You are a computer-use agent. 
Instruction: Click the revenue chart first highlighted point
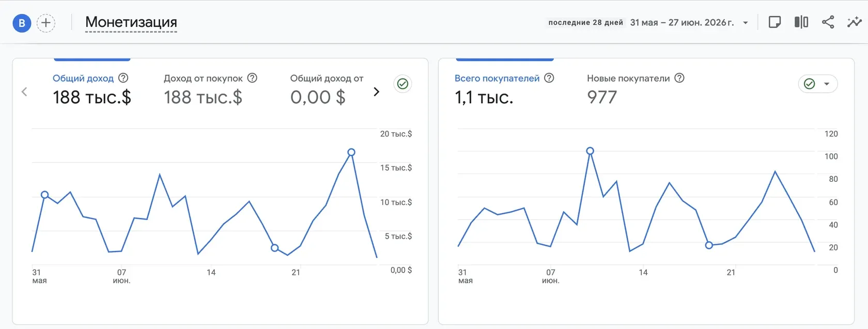[44, 195]
